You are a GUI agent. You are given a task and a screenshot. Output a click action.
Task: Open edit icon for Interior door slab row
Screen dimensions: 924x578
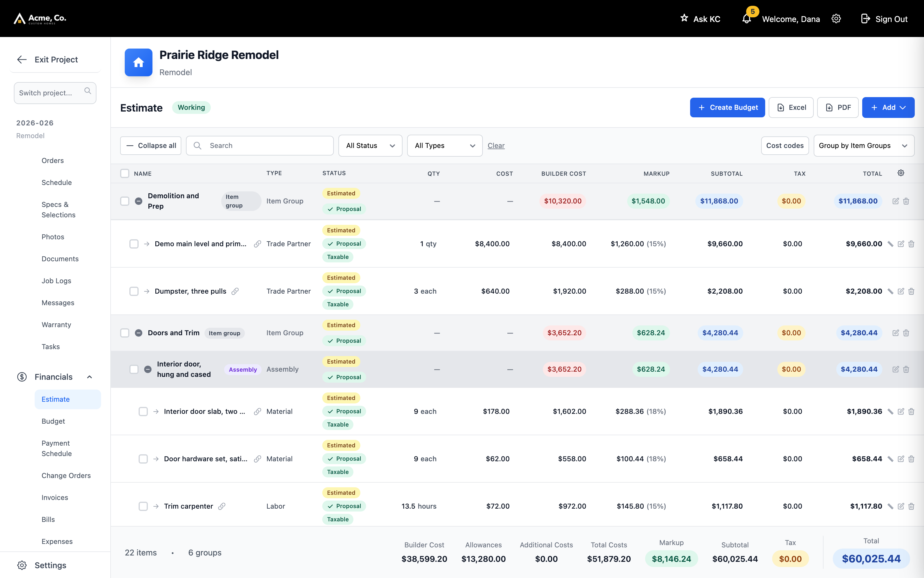[x=901, y=411]
